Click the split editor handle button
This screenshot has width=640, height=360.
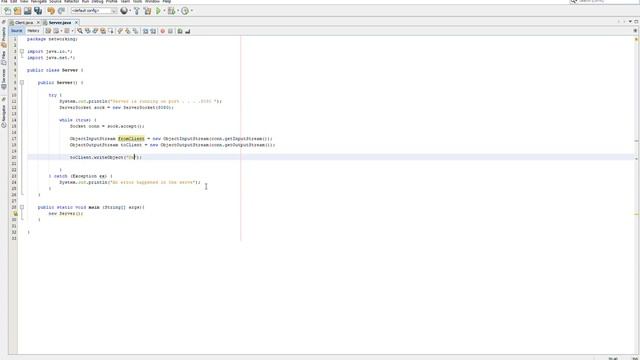tap(635, 31)
